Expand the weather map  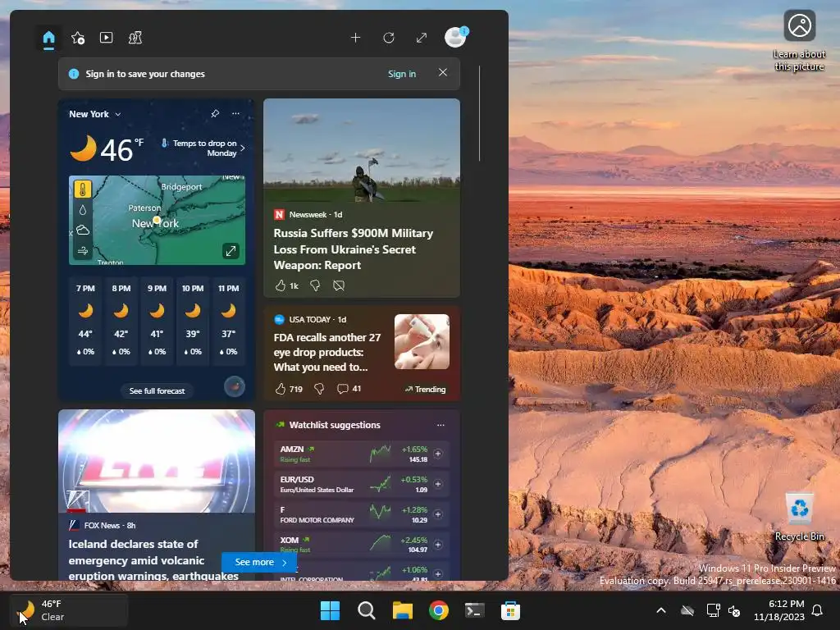coord(231,251)
